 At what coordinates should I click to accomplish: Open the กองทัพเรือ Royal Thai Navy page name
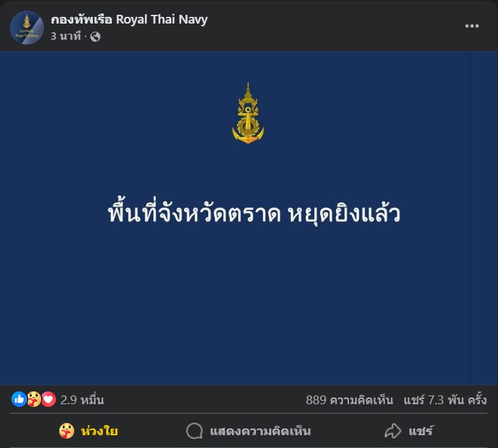pyautogui.click(x=129, y=20)
